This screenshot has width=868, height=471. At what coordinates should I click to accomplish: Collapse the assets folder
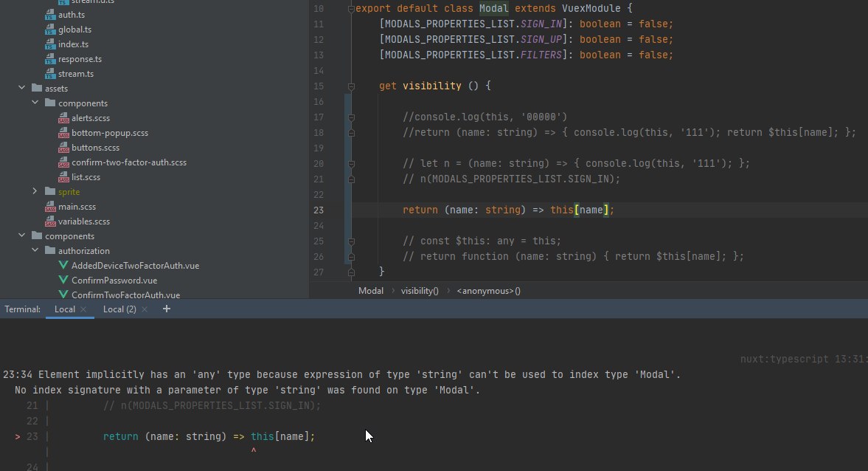tap(21, 89)
